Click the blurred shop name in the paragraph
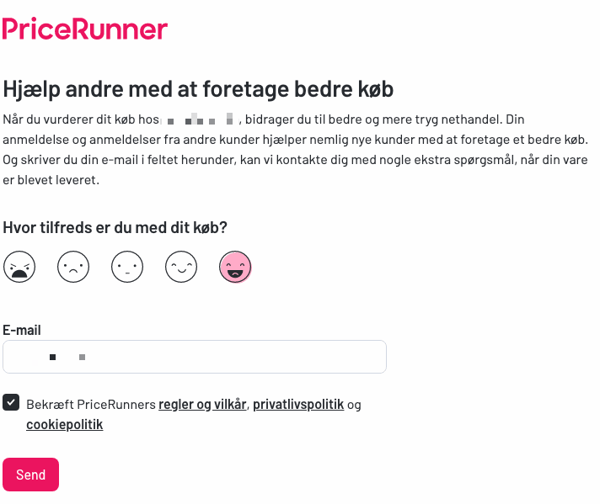Screen dimensions: 600x504 click(x=200, y=119)
